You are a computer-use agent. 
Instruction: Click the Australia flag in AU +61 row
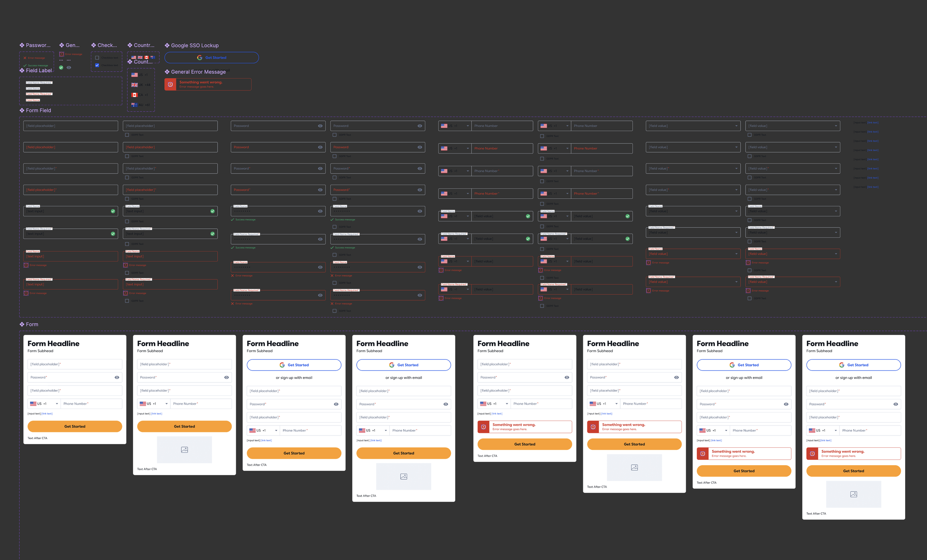(134, 105)
